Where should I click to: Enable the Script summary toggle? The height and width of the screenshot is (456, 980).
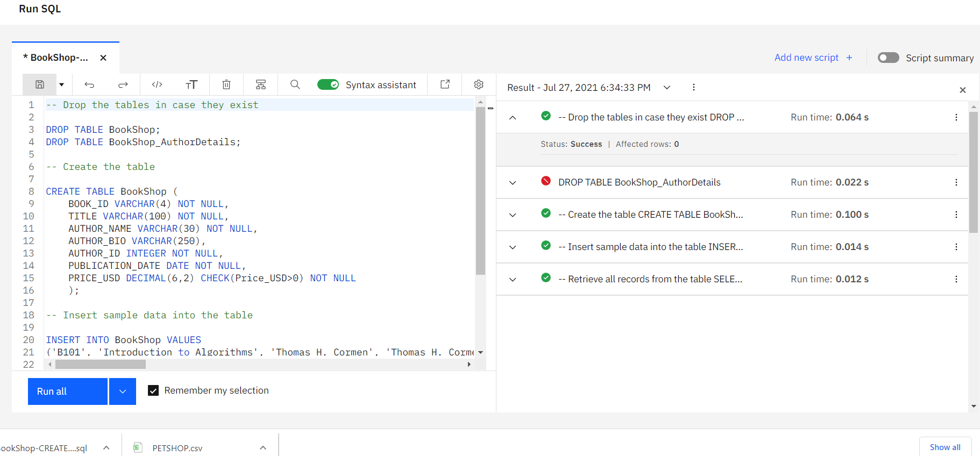(888, 58)
